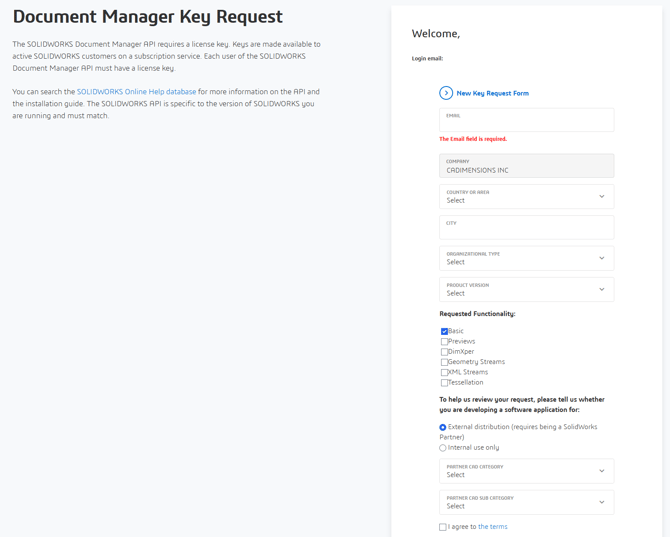Screen dimensions: 670x537
Task: Enable the DimXpert checkbox
Action: click(444, 352)
